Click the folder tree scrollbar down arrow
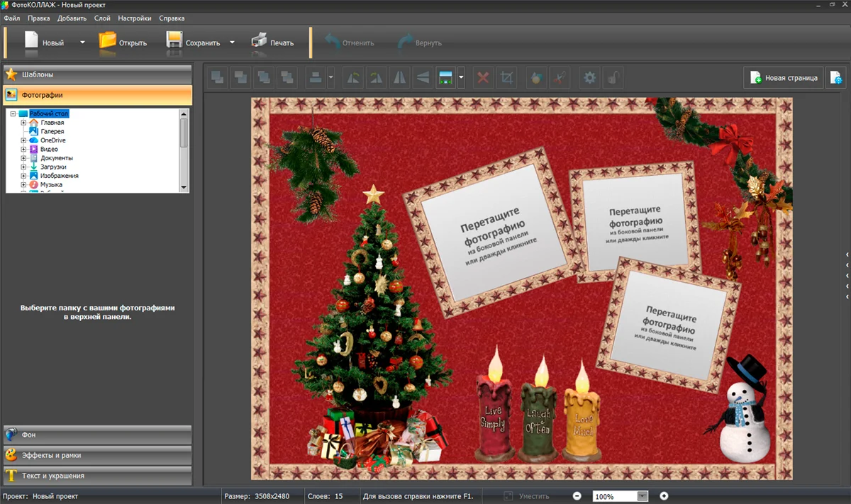Screen dimensions: 851x504 coord(184,188)
